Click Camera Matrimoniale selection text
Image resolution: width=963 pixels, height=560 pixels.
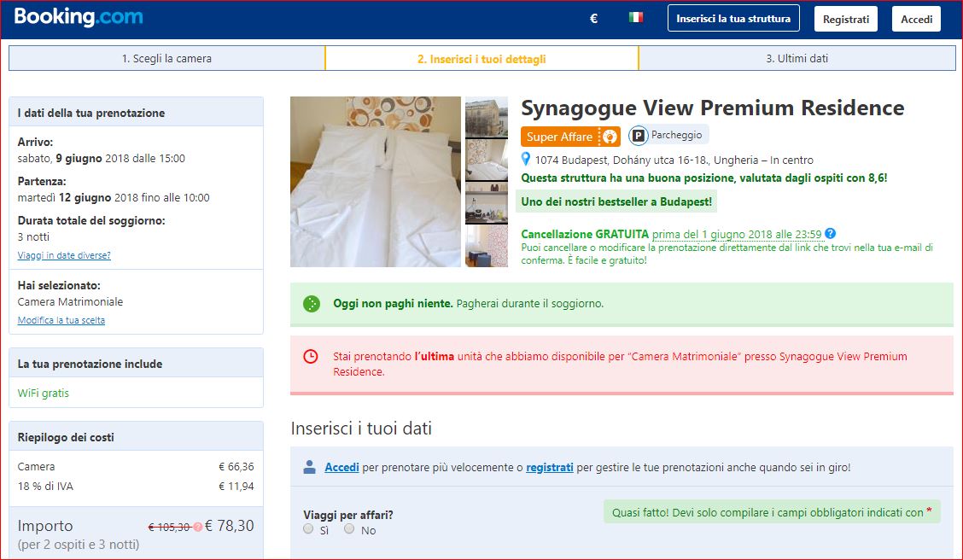pos(70,302)
